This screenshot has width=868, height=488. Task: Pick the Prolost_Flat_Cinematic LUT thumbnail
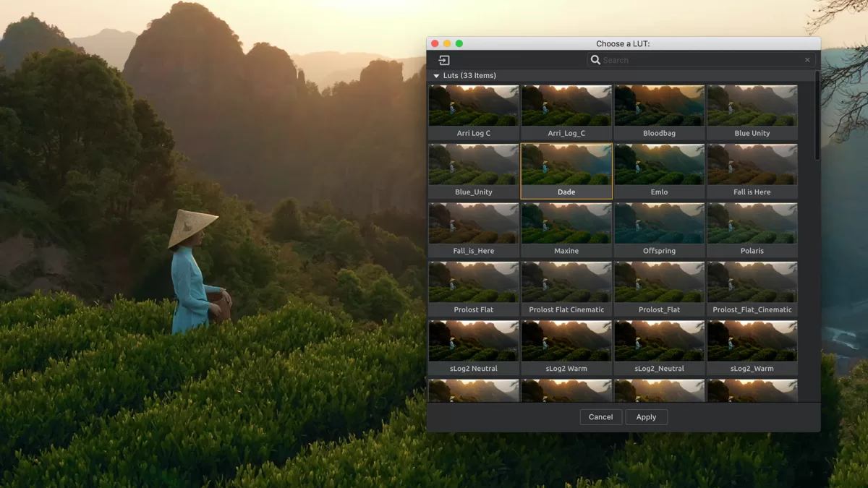752,289
